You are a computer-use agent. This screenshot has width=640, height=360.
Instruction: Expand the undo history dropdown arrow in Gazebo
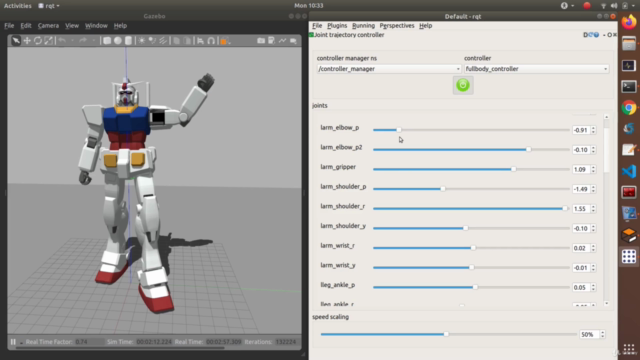coord(72,41)
